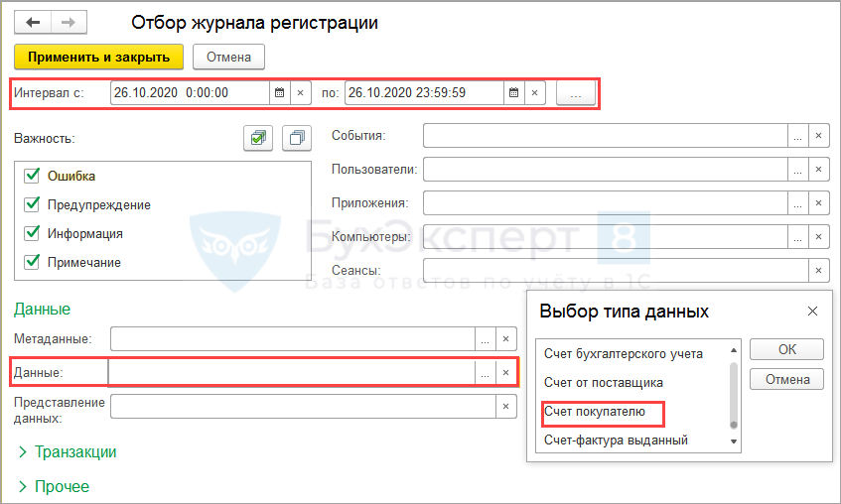Open selection list for Пользователи field
The image size is (841, 504).
[797, 170]
